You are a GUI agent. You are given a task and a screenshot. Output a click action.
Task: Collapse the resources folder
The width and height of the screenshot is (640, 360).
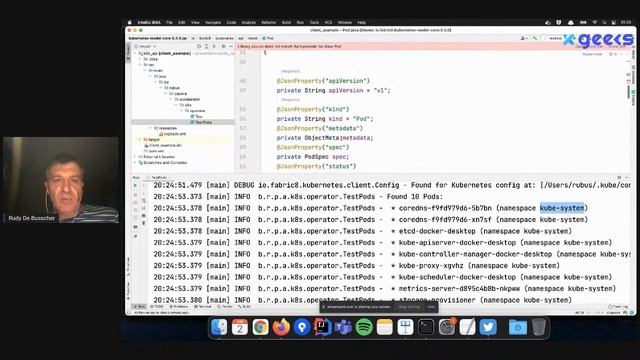pyautogui.click(x=151, y=128)
